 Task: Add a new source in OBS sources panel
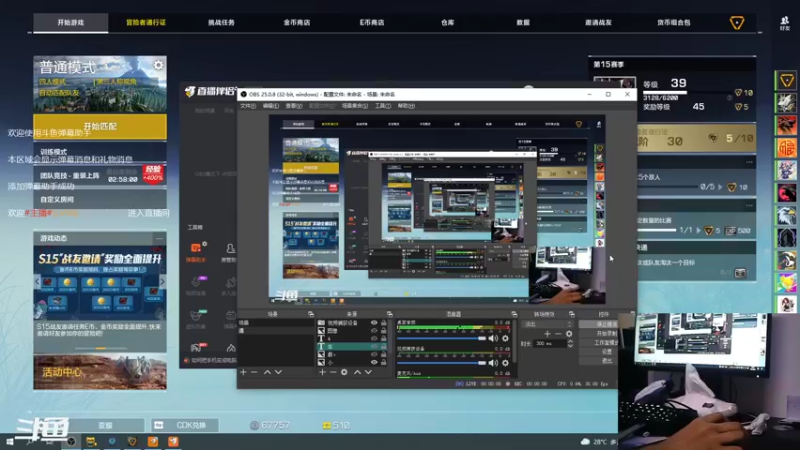[322, 372]
